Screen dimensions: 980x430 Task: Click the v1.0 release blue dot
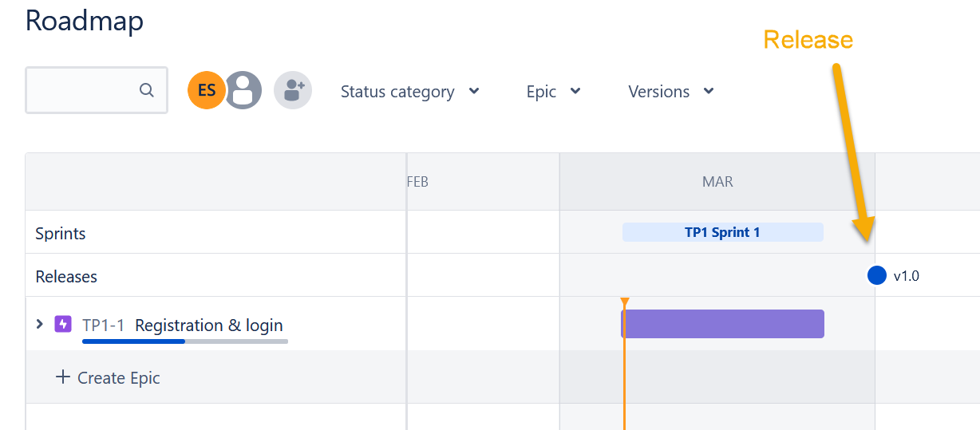877,275
